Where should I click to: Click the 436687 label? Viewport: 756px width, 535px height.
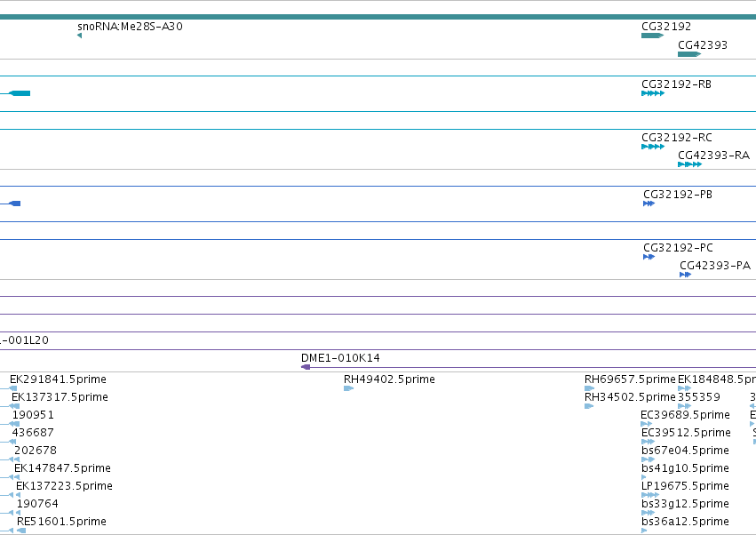coord(33,433)
